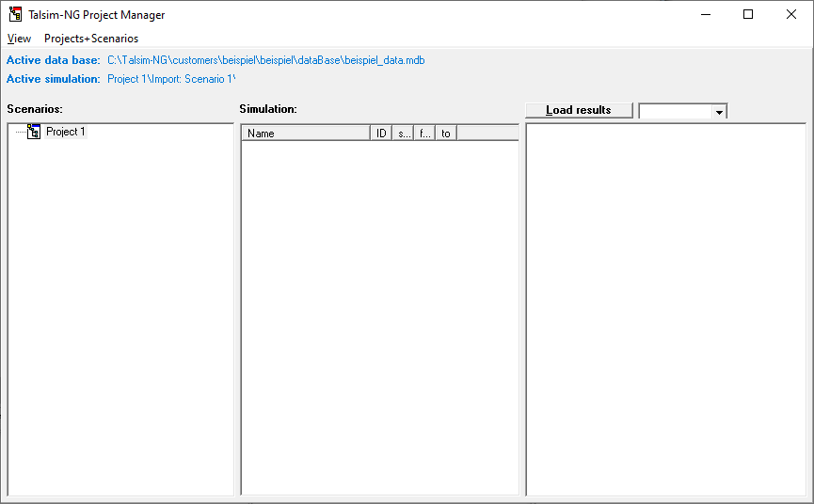Minimize the Project Manager window
This screenshot has width=814, height=504.
(705, 14)
